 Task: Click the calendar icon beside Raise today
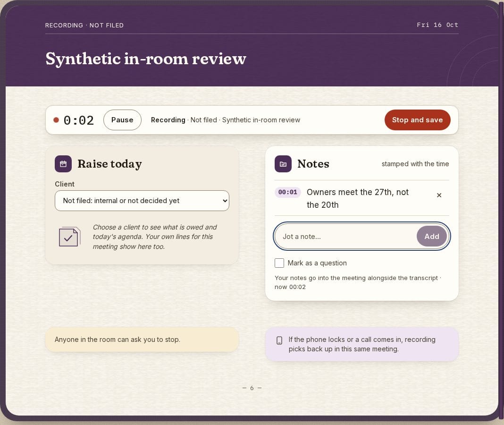click(63, 164)
